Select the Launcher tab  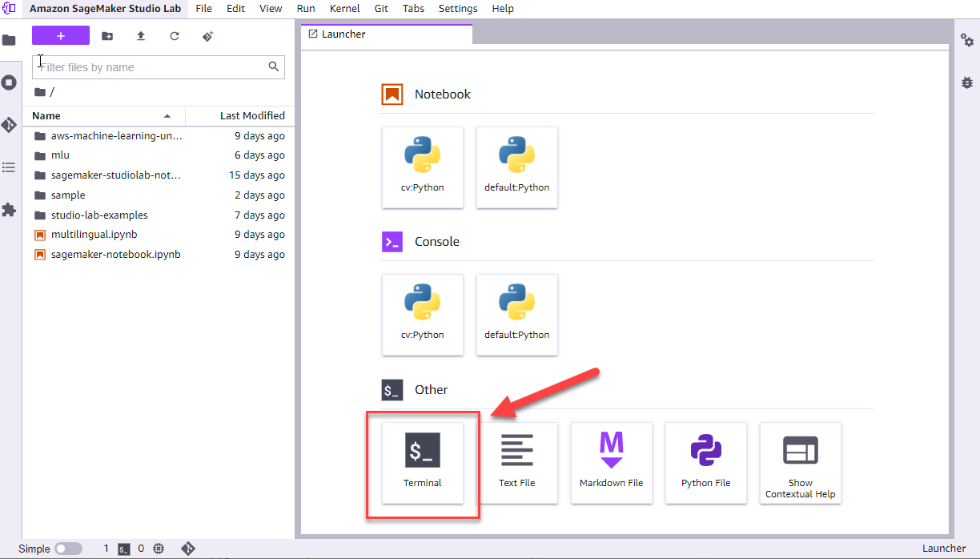click(387, 34)
